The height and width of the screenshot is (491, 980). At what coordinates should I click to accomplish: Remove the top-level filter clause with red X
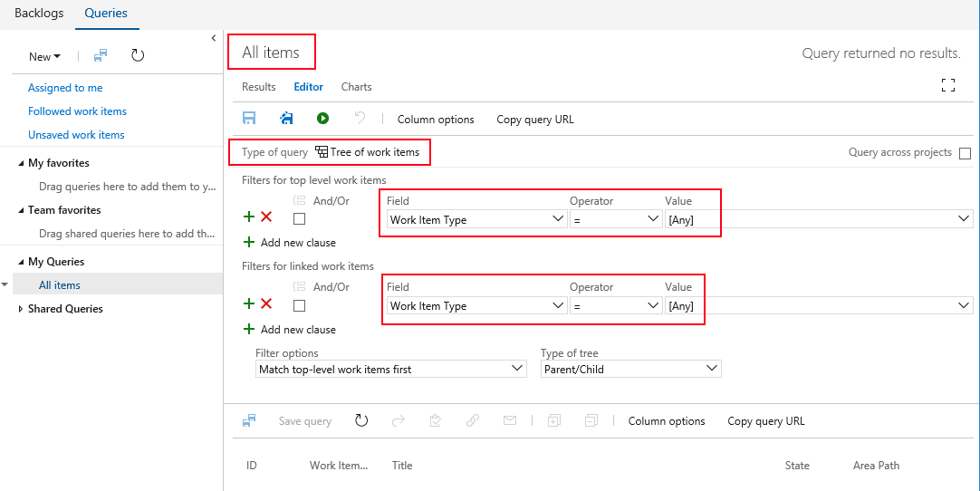(x=266, y=217)
